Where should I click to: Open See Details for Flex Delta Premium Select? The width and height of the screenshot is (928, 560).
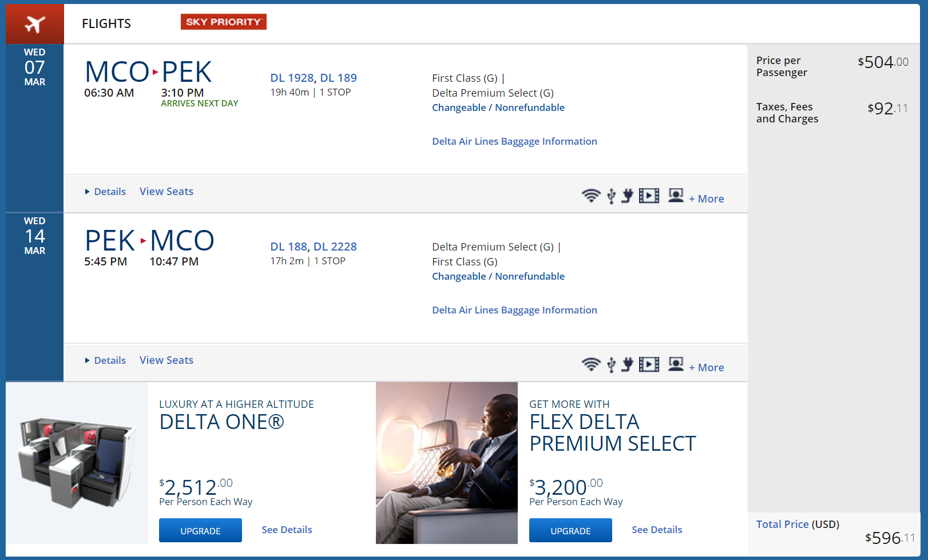tap(657, 530)
